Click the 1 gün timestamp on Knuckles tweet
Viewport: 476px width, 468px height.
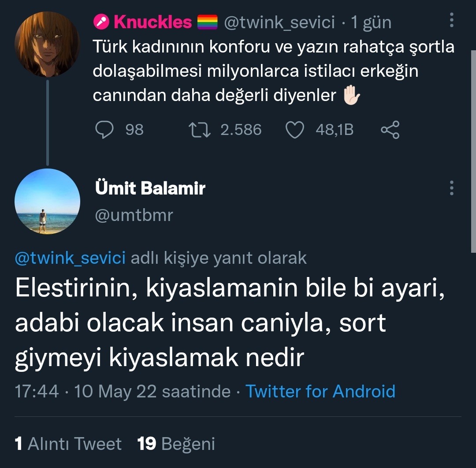coord(371,22)
